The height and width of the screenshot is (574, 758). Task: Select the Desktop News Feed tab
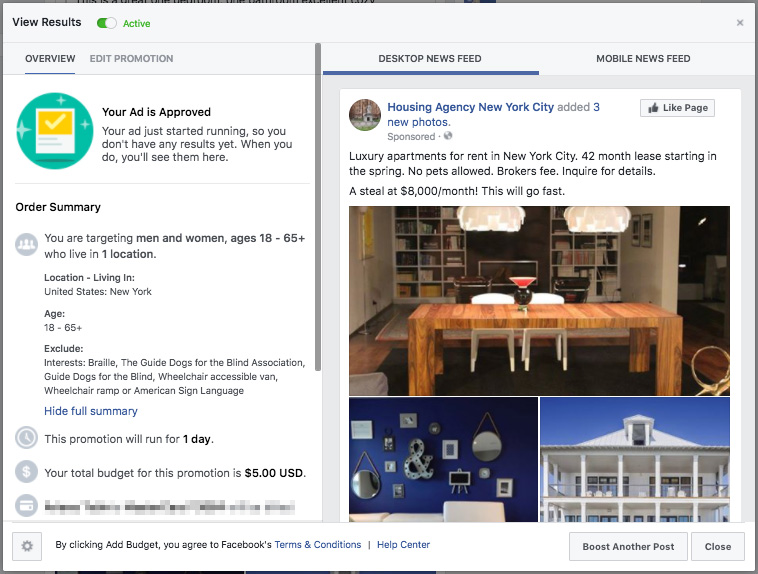(430, 59)
